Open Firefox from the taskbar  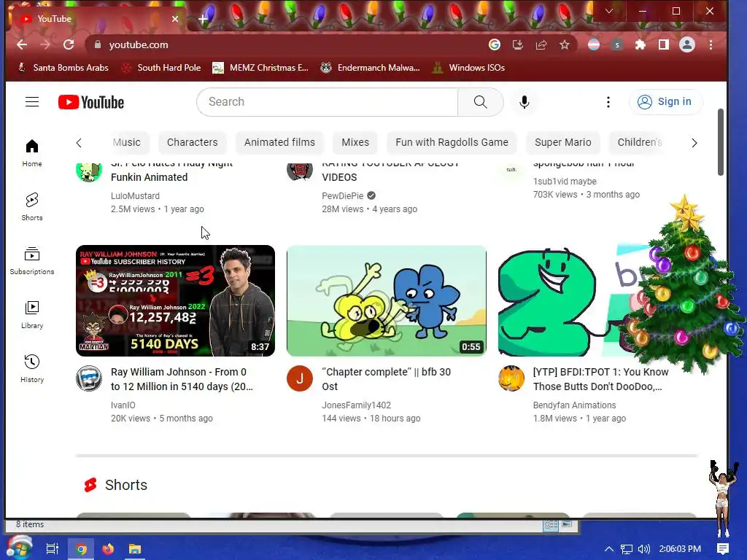coord(108,549)
